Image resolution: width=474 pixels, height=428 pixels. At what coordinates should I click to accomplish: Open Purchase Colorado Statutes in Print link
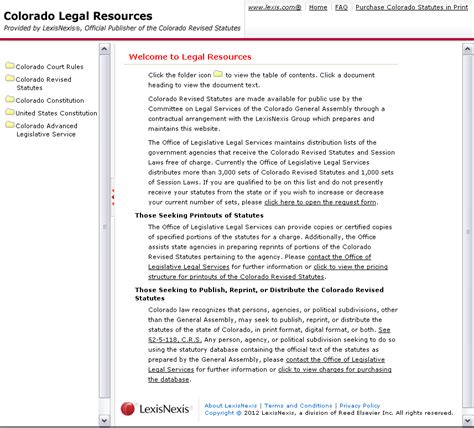412,7
